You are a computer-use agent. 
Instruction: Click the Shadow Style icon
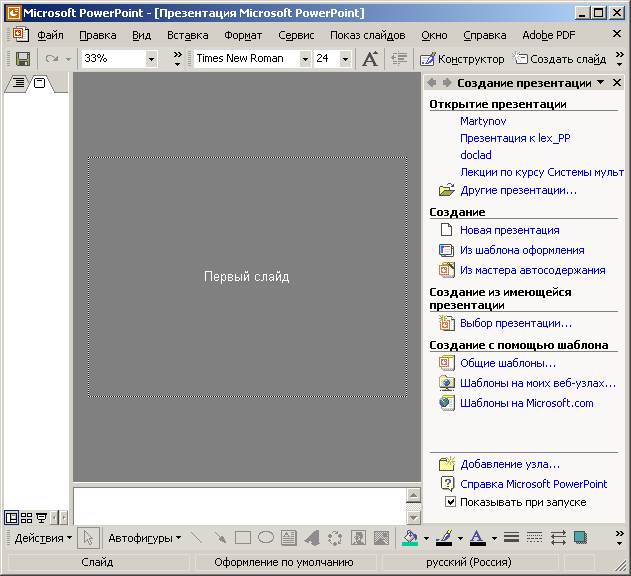(x=580, y=538)
